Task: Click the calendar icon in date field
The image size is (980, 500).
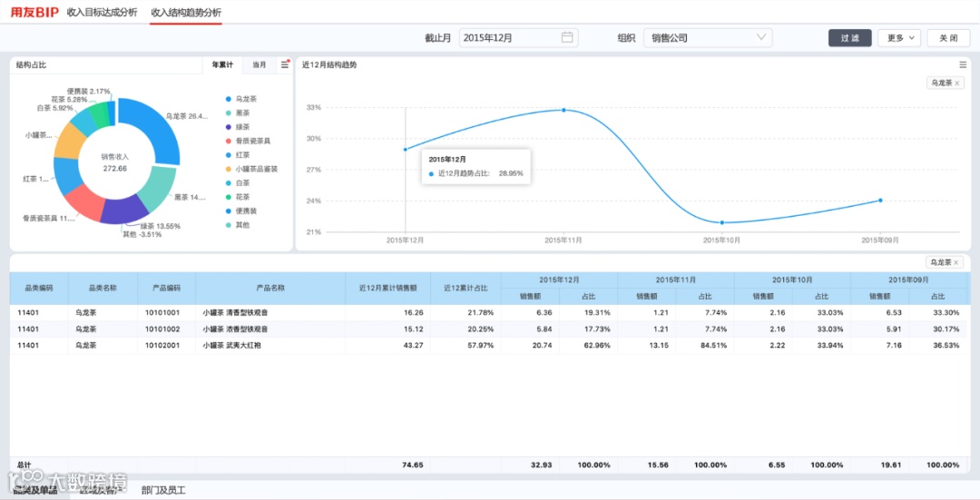Action: tap(567, 37)
